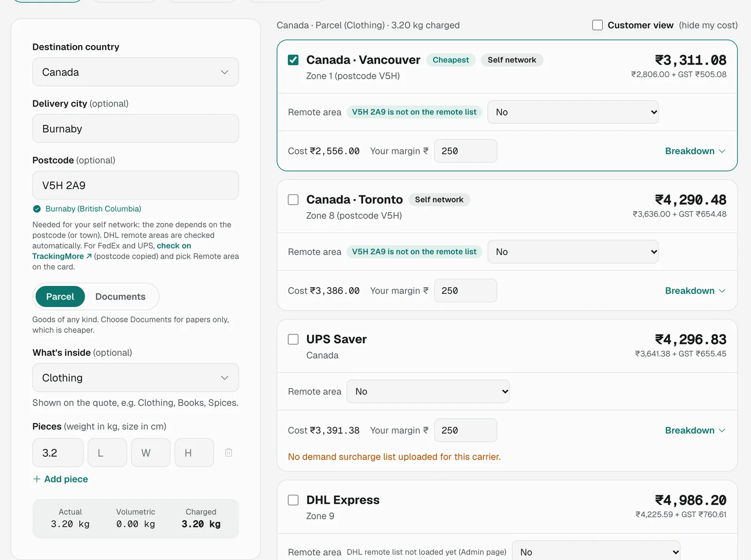Screen dimensions: 751x560
Task: Expand Breakdown on the Toronto card
Action: [695, 291]
